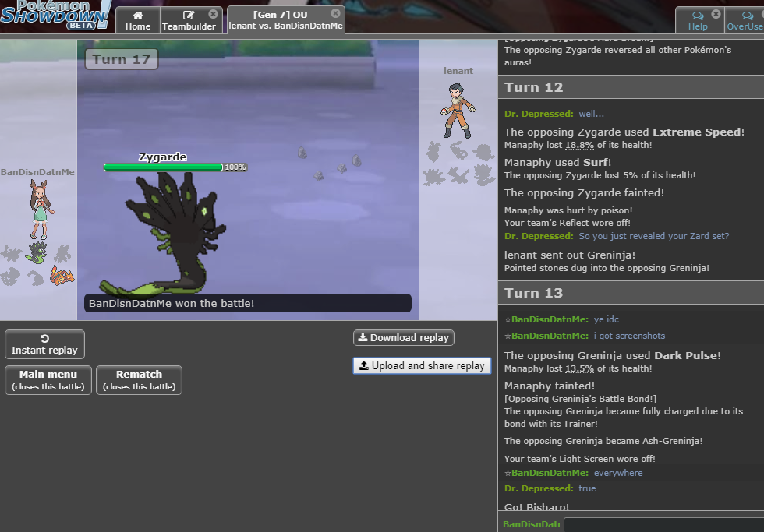
Task: Click the "Manaphy used Surf!" log line
Action: point(558,163)
